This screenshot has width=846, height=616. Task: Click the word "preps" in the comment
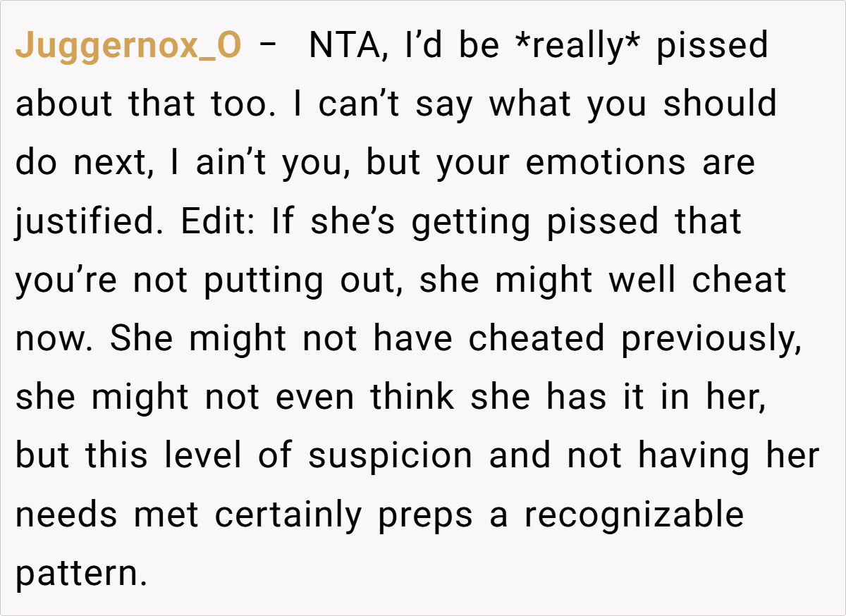click(x=424, y=515)
